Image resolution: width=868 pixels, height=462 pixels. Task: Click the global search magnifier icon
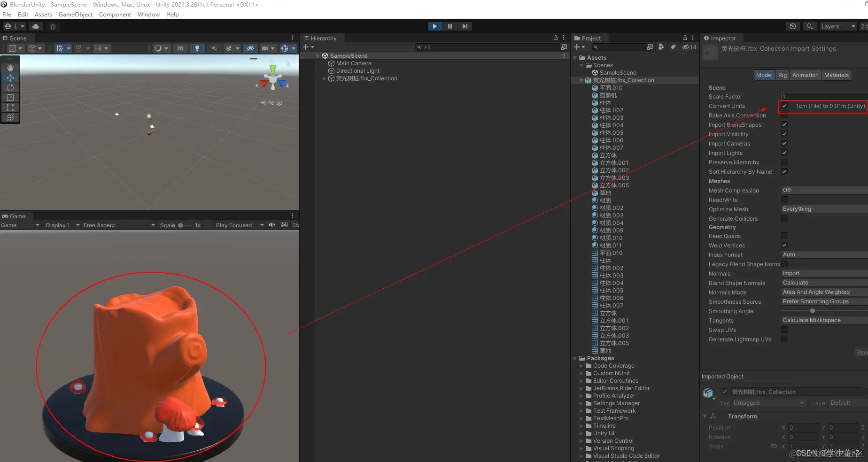tap(810, 26)
